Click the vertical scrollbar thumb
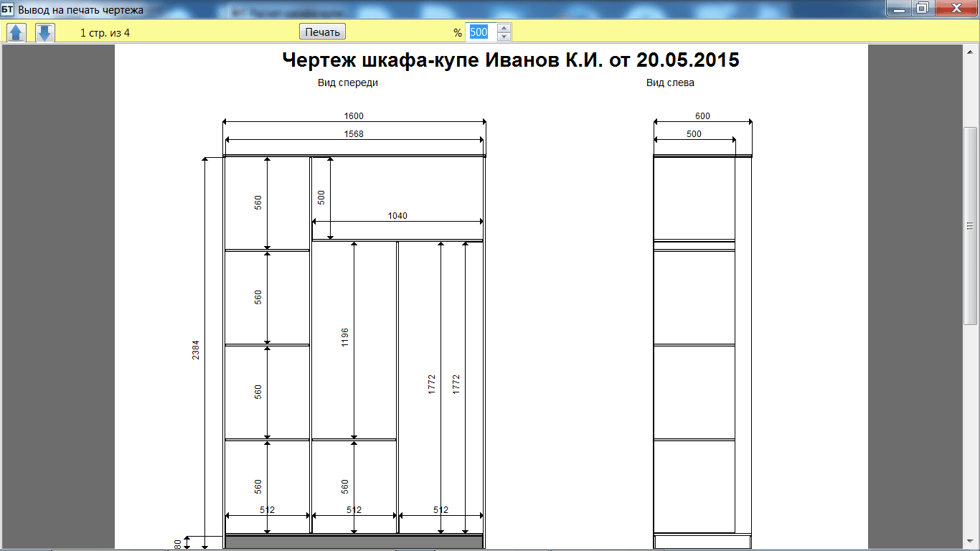 point(971,226)
